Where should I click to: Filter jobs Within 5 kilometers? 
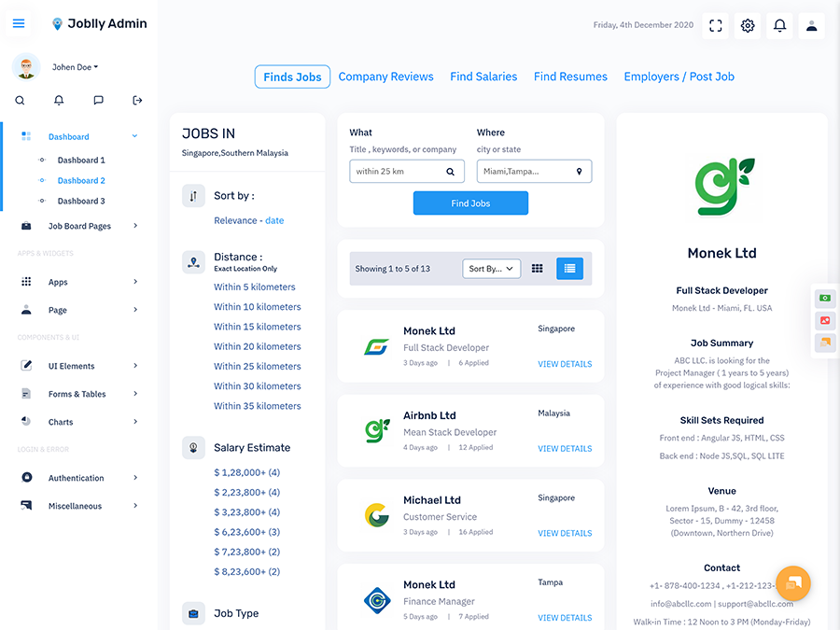(x=255, y=287)
